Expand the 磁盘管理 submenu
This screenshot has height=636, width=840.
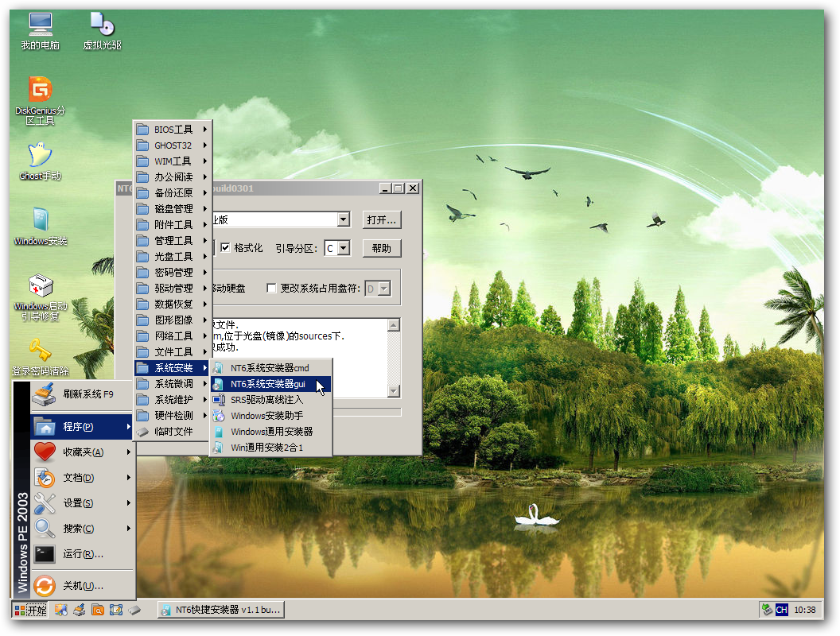[172, 209]
